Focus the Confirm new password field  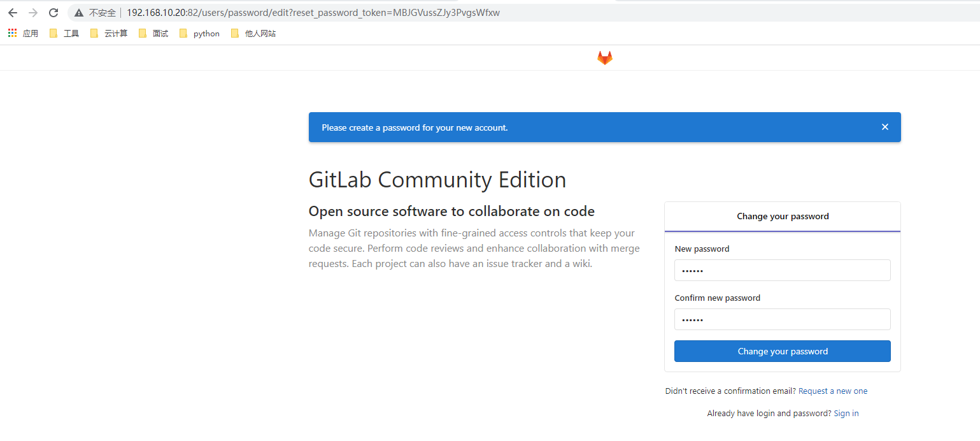[x=783, y=319]
